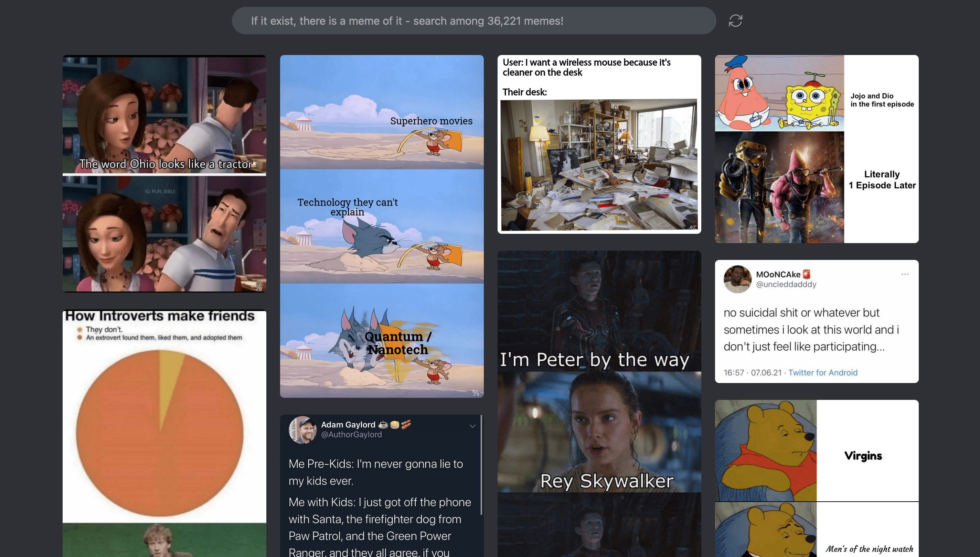Click the three-dots menu on MOoNCAke tweet

point(905,274)
